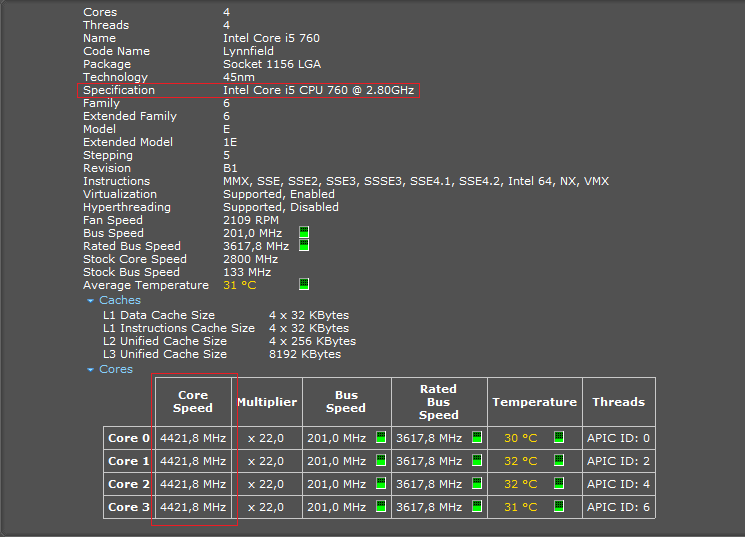Screen dimensions: 745x537
Task: Select the Code Name value Lynnfield
Action: pyautogui.click(x=248, y=51)
